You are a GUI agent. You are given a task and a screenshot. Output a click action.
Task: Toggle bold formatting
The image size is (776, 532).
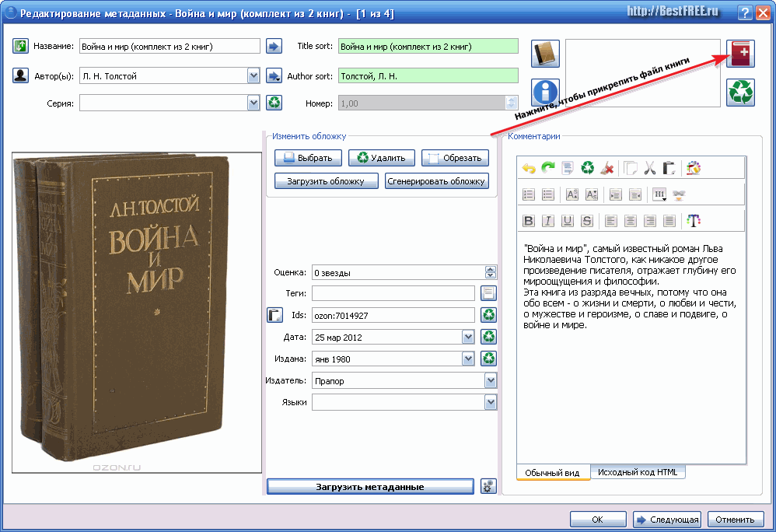529,221
